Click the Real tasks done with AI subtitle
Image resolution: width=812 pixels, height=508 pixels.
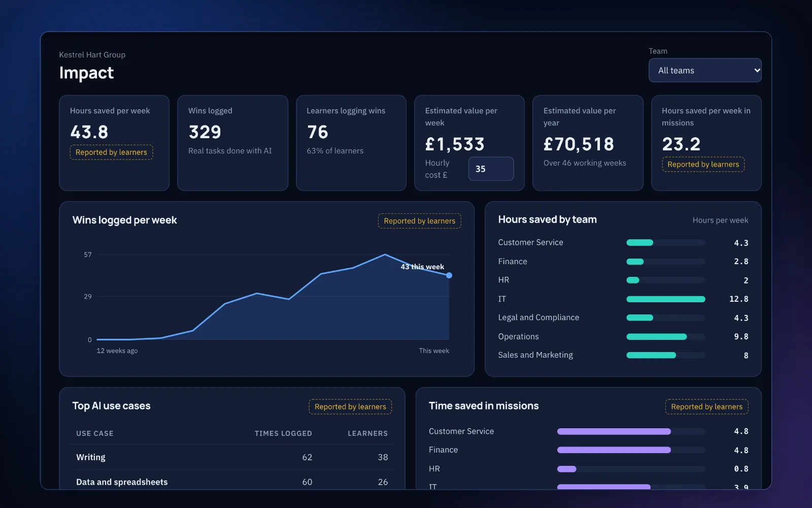click(230, 151)
